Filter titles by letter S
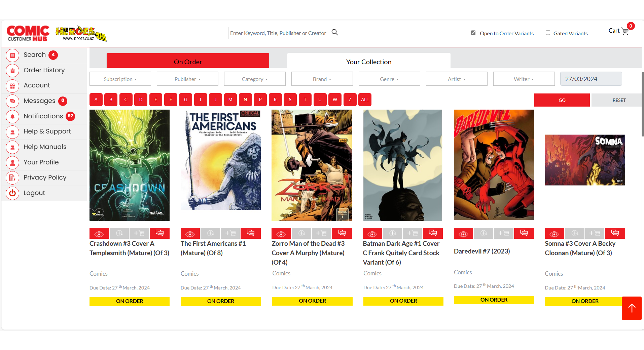 pyautogui.click(x=290, y=100)
